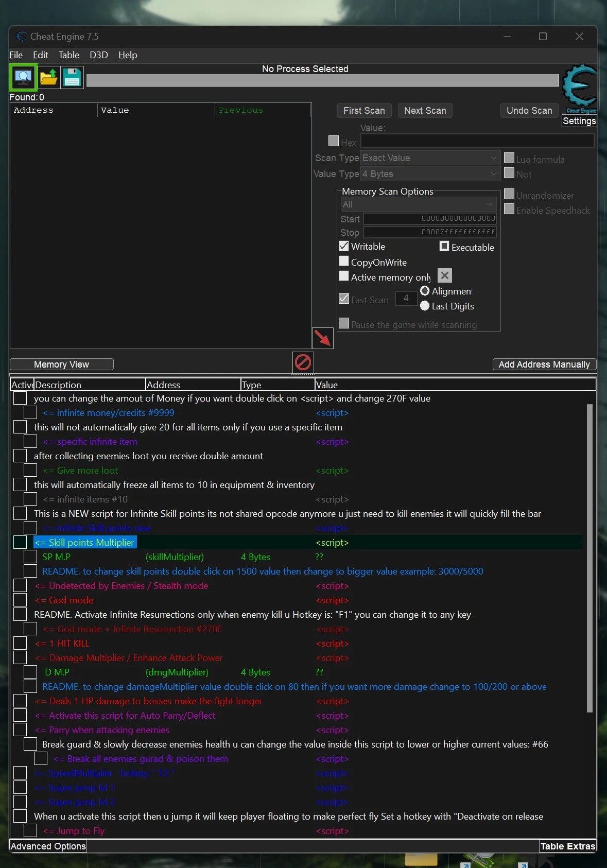Click the Address column header in results list

coord(54,110)
